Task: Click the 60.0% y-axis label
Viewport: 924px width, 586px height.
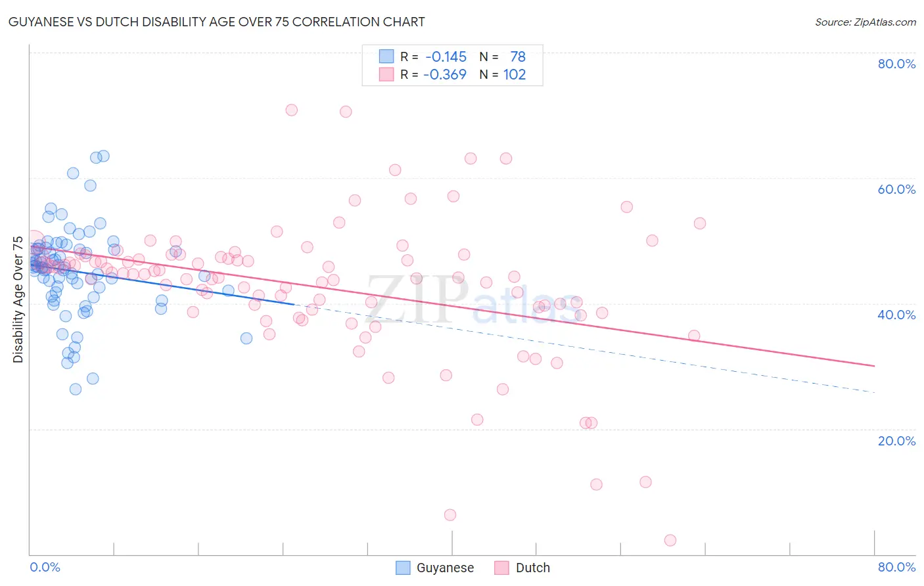Action: (896, 189)
